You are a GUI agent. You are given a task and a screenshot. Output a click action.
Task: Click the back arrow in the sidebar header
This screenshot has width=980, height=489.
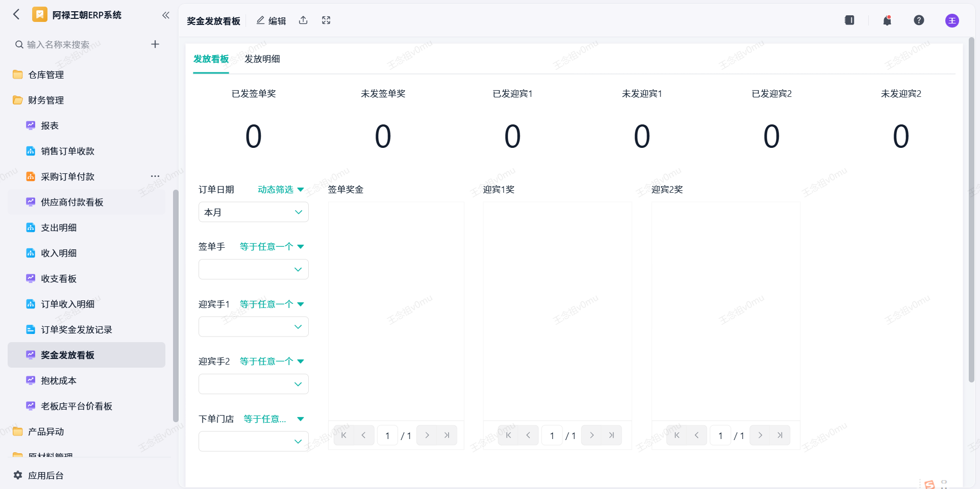pyautogui.click(x=16, y=14)
